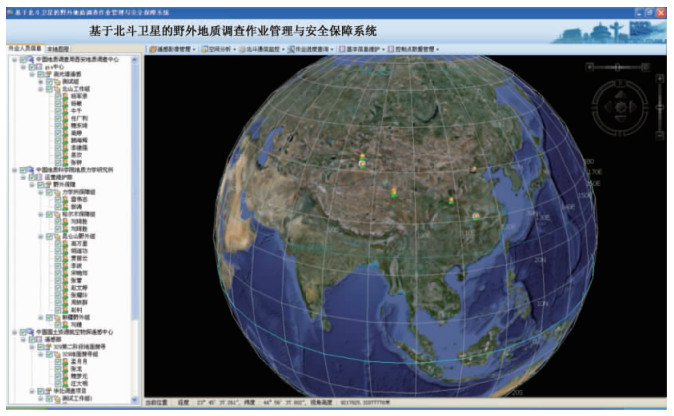The height and width of the screenshot is (416, 674).
Task: Toggle the checkbox for 杨敏
Action: 58,104
